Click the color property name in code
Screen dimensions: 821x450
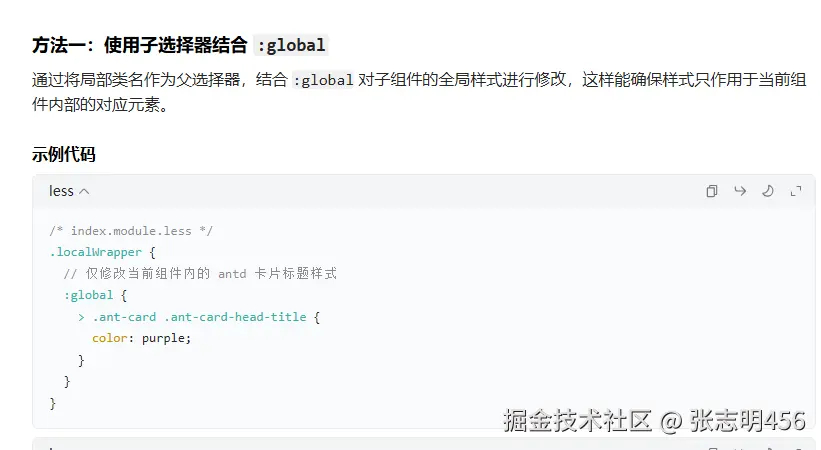click(109, 338)
